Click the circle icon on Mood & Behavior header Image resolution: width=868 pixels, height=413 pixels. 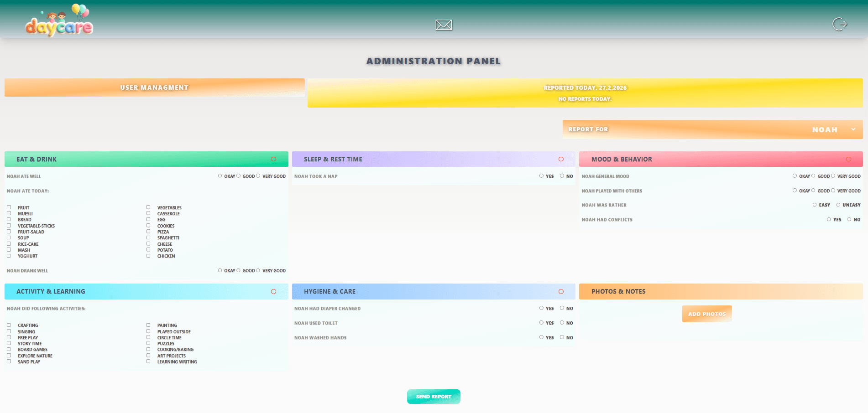(x=848, y=159)
